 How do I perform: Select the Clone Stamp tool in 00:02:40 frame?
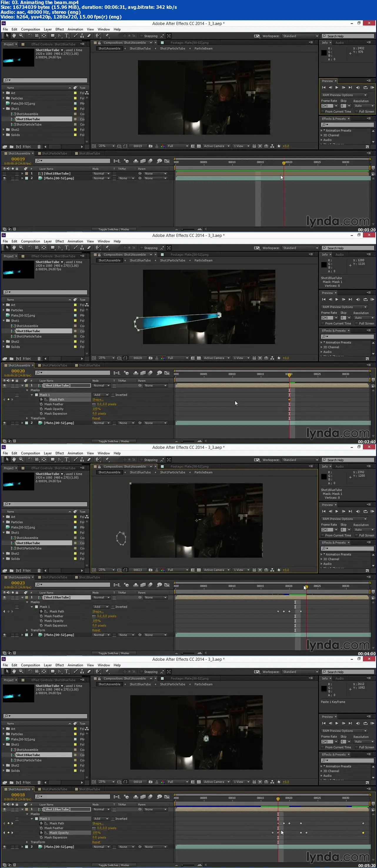point(82,248)
